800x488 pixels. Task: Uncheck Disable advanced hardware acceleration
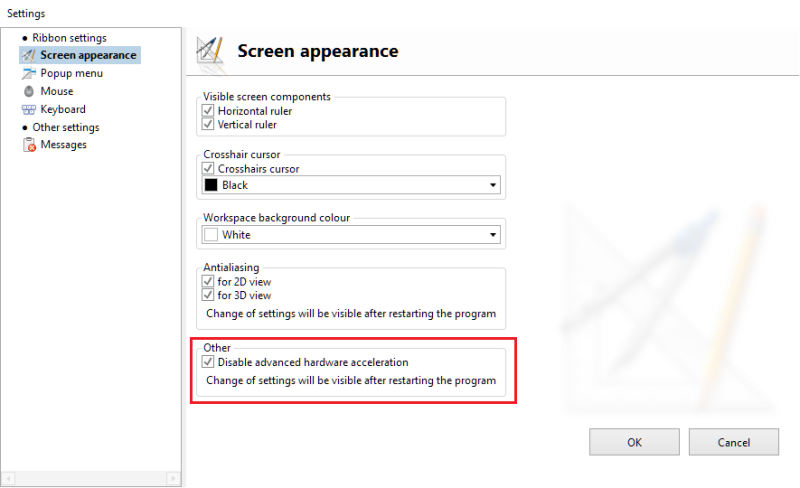[x=208, y=361]
